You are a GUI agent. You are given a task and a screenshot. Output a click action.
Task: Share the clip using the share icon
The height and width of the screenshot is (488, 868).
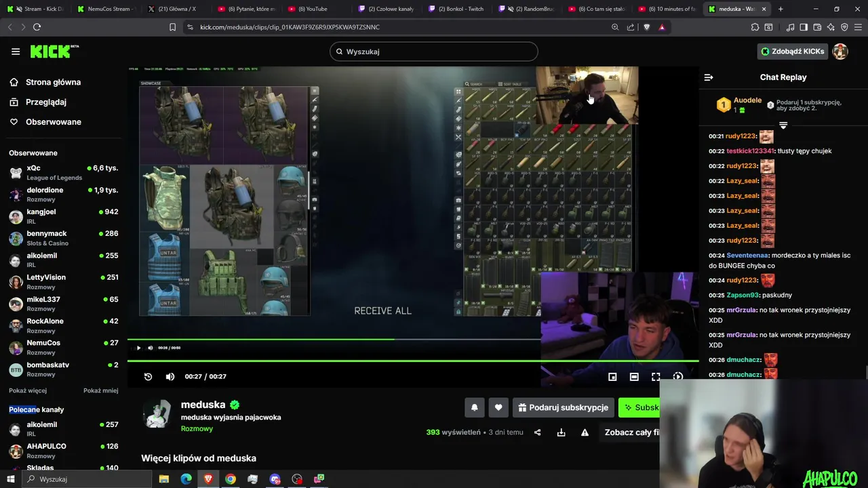pyautogui.click(x=538, y=432)
